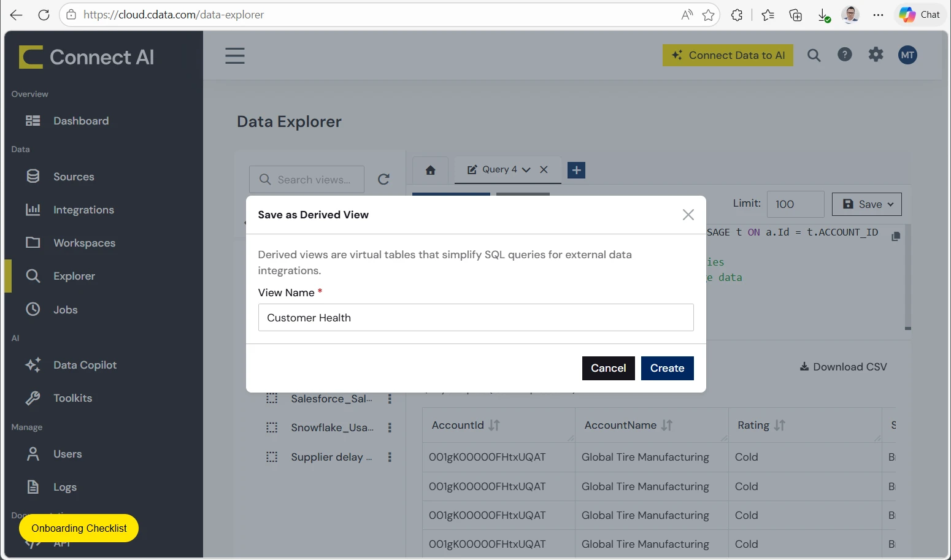Add a new query tab
This screenshot has height=560, width=951.
point(577,170)
